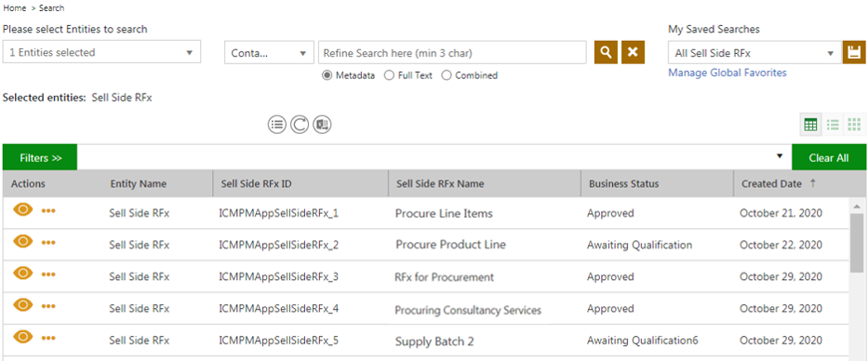The width and height of the screenshot is (868, 361).
Task: Select the Full Text radio button
Action: pos(389,75)
